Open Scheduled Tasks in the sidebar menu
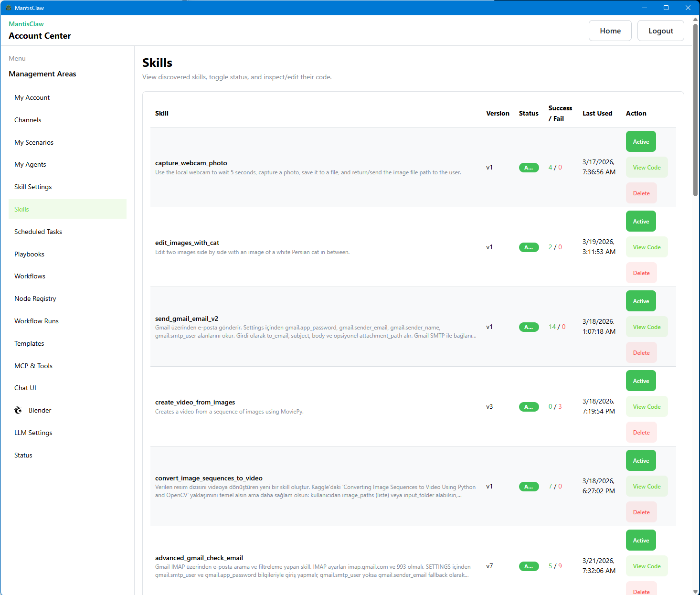Screen dimensions: 700x595 [x=38, y=232]
